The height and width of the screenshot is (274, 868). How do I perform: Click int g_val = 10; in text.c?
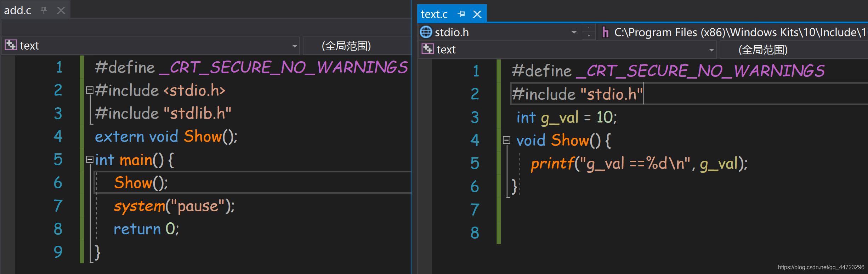[x=567, y=118]
